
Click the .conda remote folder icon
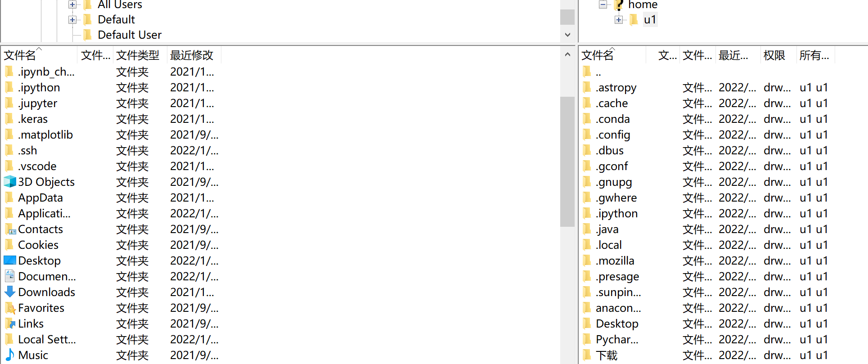tap(587, 119)
